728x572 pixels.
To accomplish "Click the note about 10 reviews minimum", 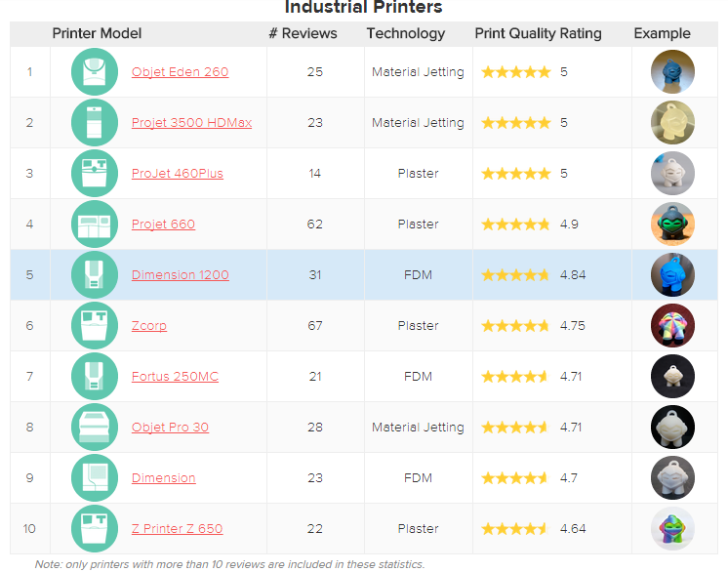I will coord(230,564).
